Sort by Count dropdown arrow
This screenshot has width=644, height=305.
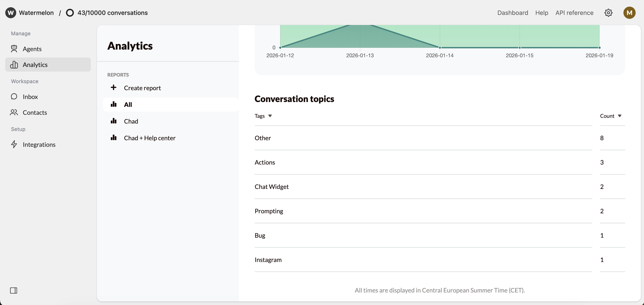click(x=619, y=116)
